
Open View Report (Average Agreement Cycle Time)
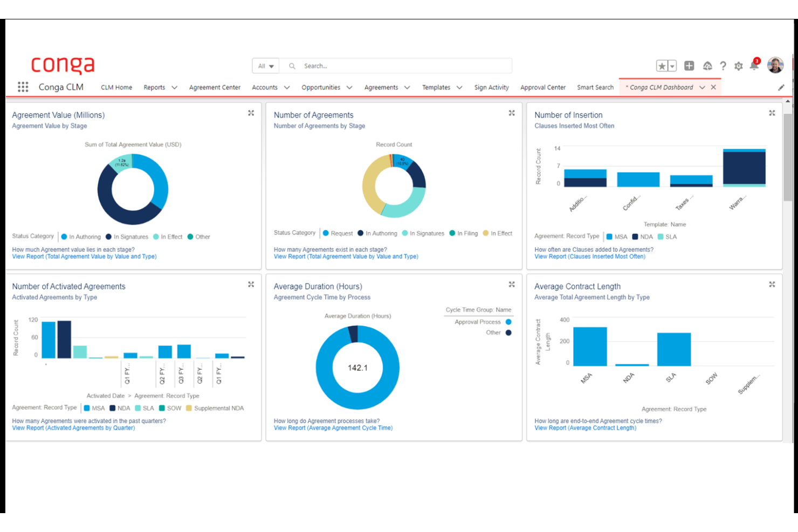point(333,428)
